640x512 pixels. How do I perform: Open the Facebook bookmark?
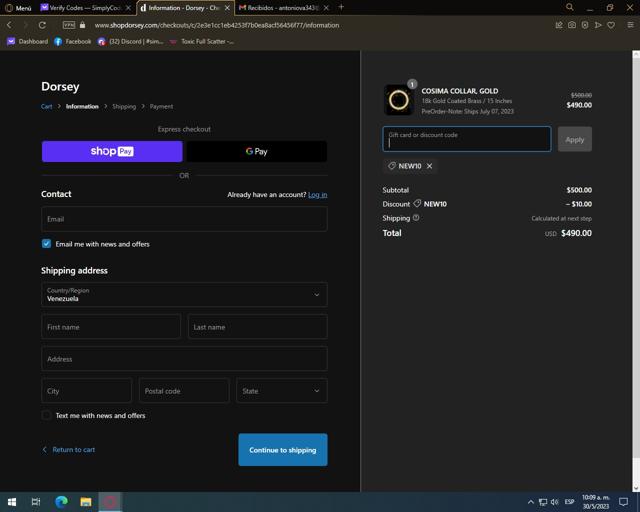(x=73, y=41)
